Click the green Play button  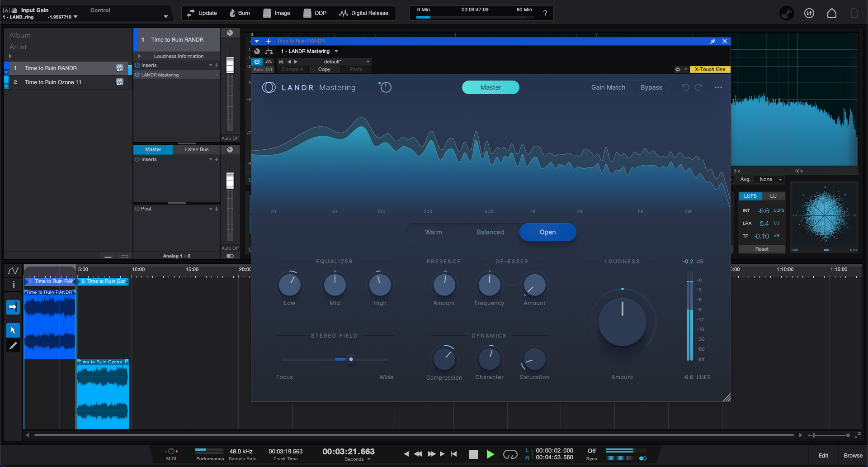click(x=490, y=454)
